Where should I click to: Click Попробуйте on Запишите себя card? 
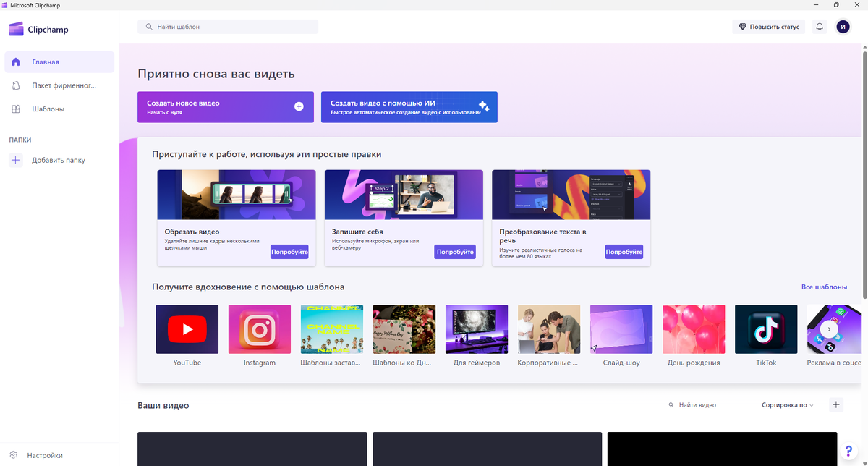pyautogui.click(x=455, y=252)
